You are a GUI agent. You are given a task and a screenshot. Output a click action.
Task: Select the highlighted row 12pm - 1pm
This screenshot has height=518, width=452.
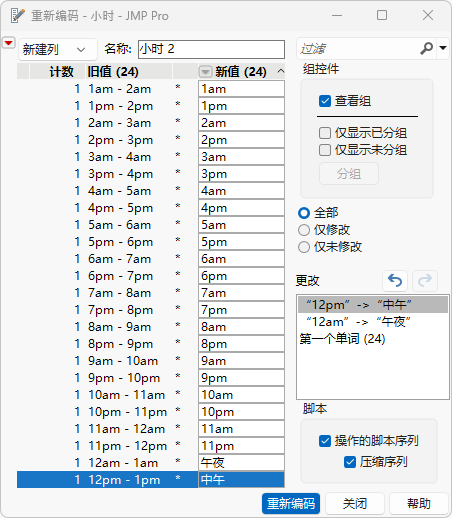point(108,480)
